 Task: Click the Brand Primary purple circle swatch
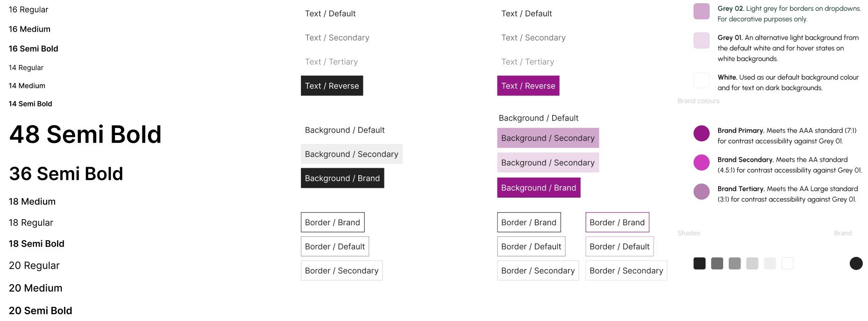[x=701, y=133]
